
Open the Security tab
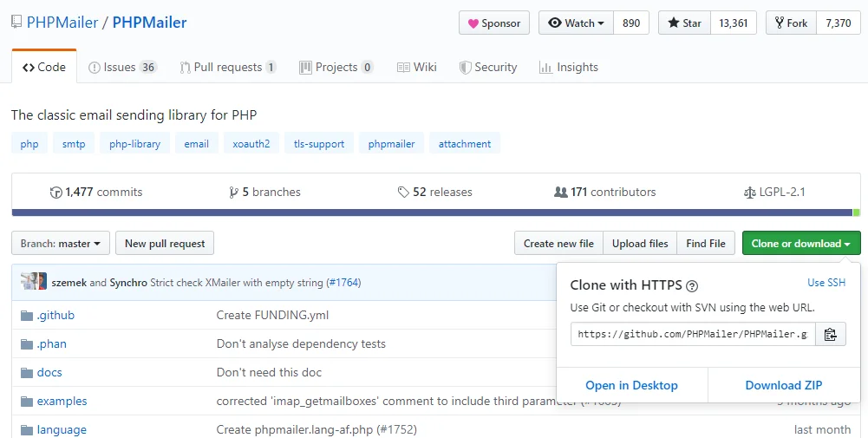tap(488, 67)
